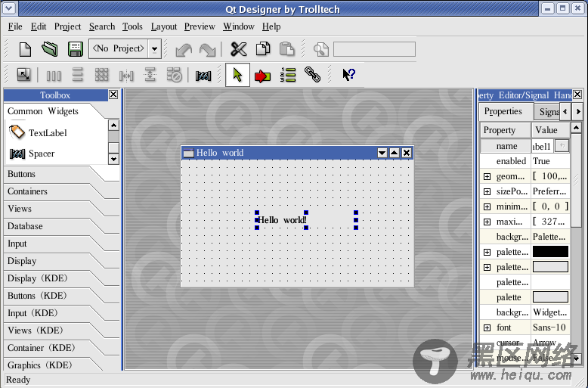This screenshot has height=388, width=588.
Task: Activate Connect Signals/Slots tool
Action: pyautogui.click(x=262, y=76)
